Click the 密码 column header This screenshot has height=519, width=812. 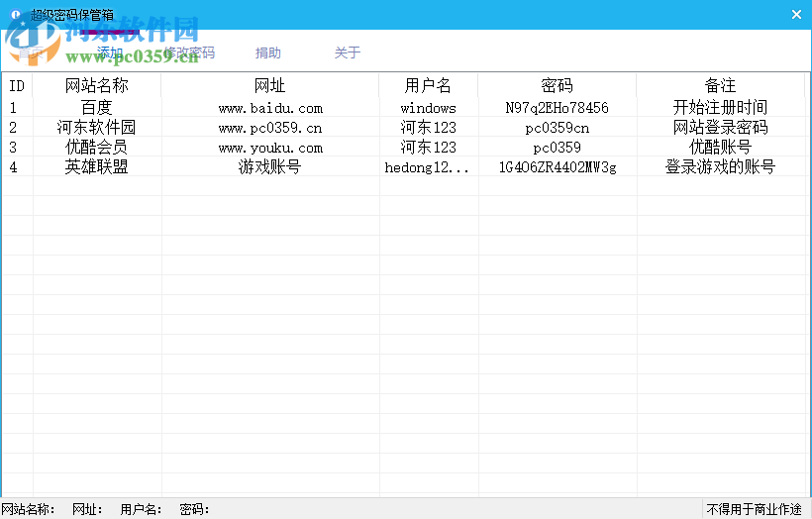point(558,85)
